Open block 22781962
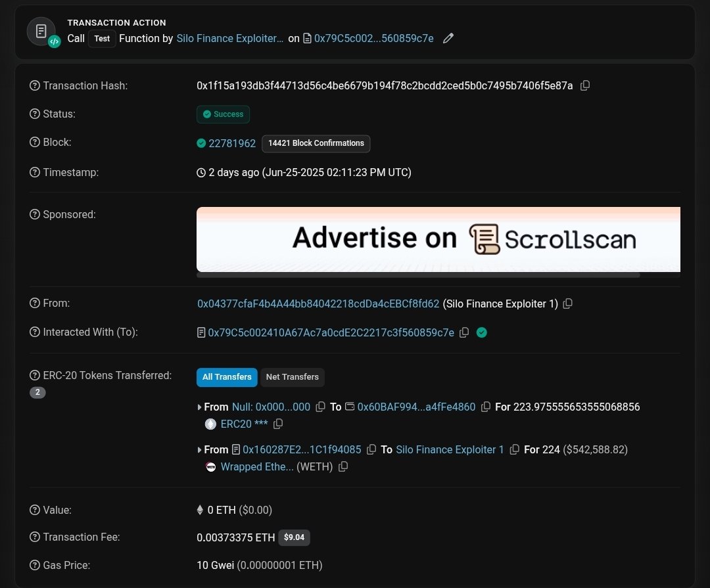 [x=232, y=143]
